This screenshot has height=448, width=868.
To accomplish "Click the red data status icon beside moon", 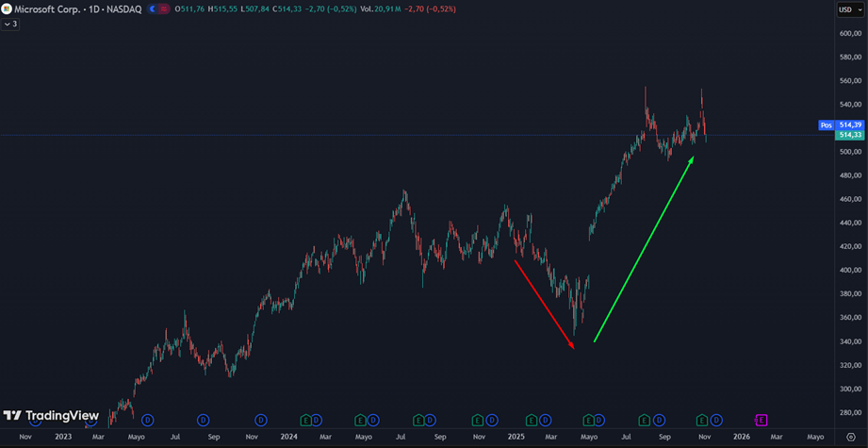I will [165, 9].
